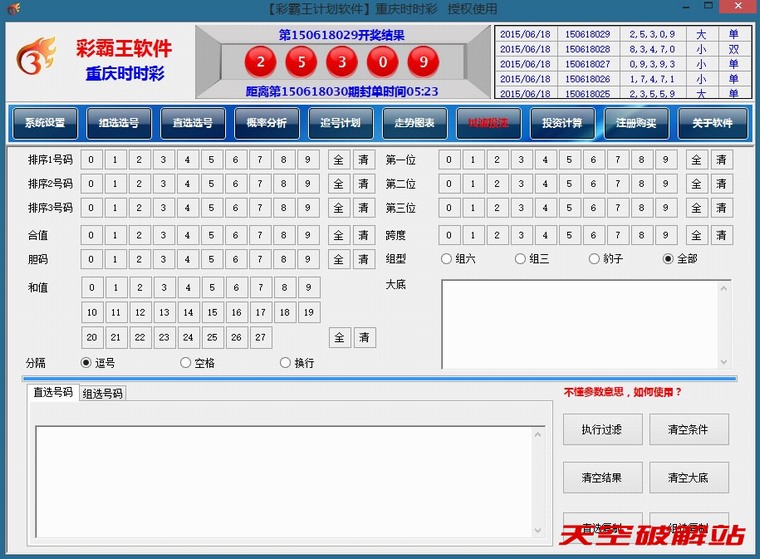Click the 清空条件 button
The height and width of the screenshot is (559, 760).
(688, 429)
